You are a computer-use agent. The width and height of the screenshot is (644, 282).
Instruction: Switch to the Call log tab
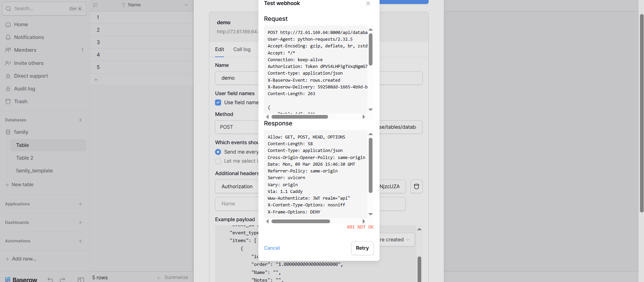coord(242,49)
